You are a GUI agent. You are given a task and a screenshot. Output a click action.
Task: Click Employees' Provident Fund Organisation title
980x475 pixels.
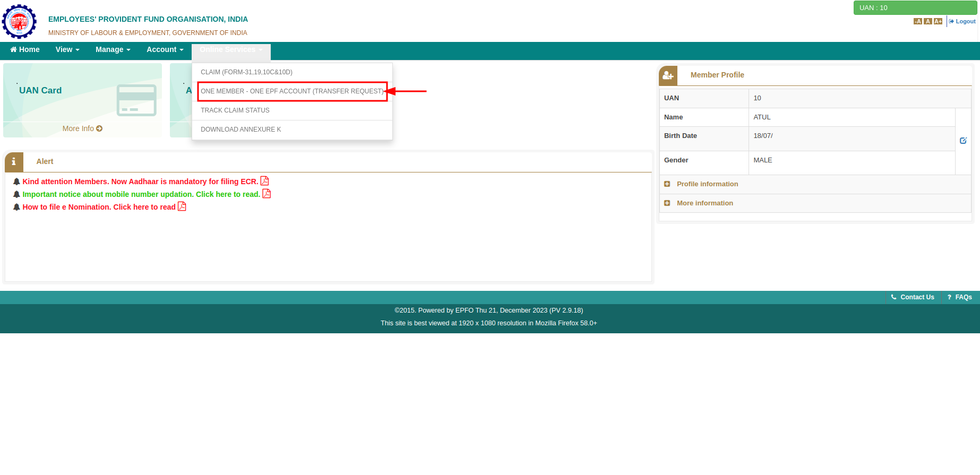click(148, 19)
